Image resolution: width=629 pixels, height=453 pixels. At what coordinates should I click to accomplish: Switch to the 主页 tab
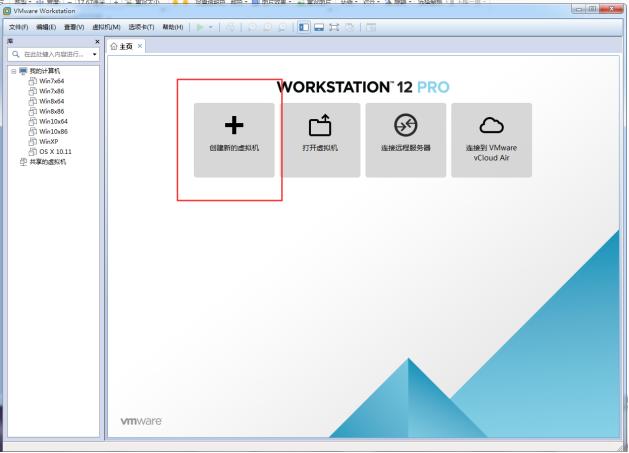point(126,47)
